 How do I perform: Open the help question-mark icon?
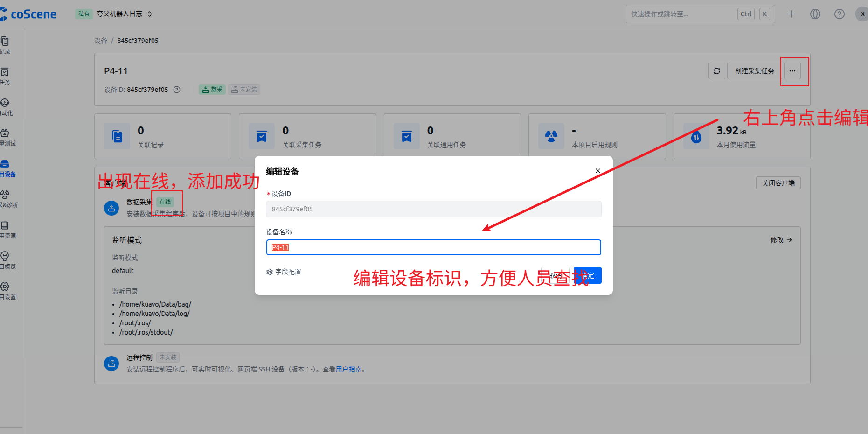point(839,14)
